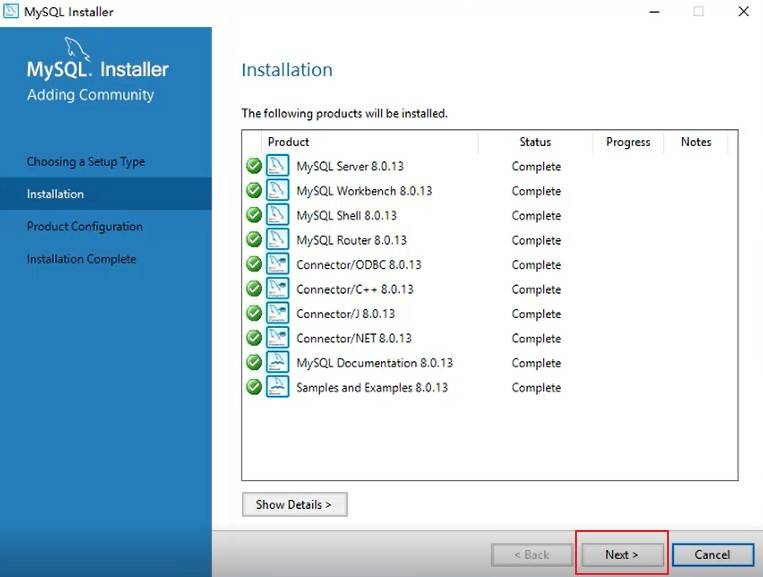Viewport: 763px width, 577px height.
Task: Click green checkmark beside Samples and Examples
Action: coord(254,387)
